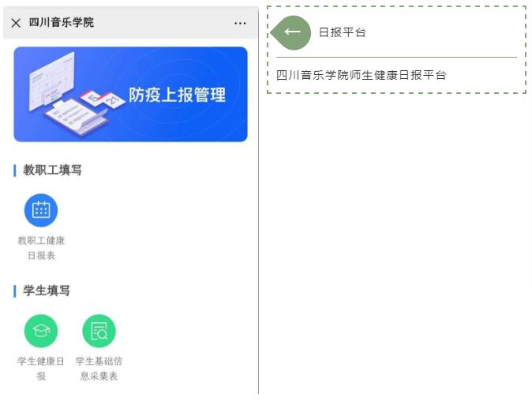Click the horizontal line under 日报平台
The height and width of the screenshot is (416, 532).
tap(396, 57)
